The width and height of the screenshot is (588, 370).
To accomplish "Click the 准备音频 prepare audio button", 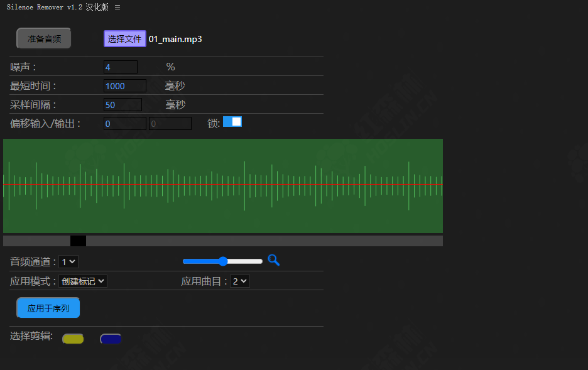I will point(43,38).
